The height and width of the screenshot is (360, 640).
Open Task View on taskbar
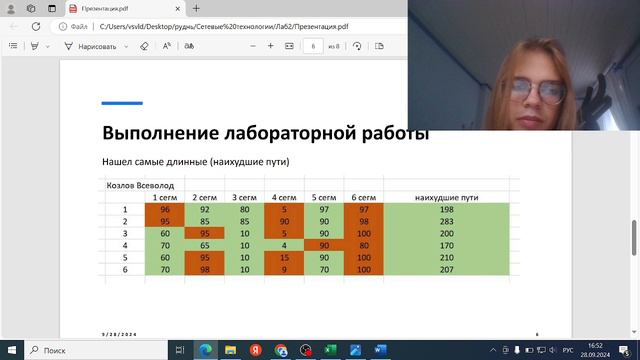coord(180,350)
